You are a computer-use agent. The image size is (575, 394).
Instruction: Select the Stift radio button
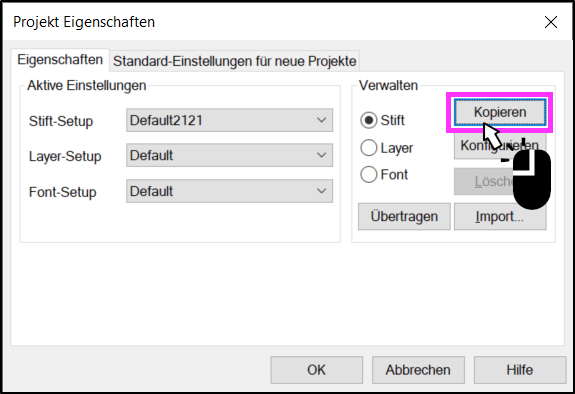click(382, 120)
